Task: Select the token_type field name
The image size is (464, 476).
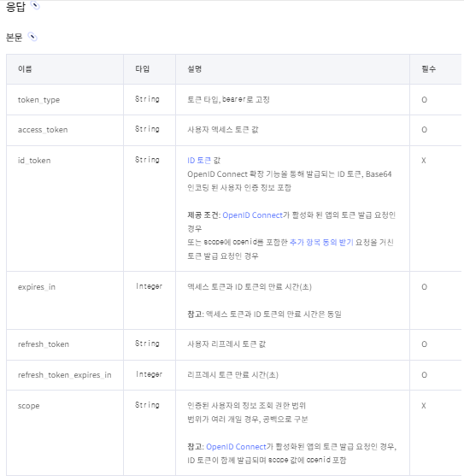Action: [38, 100]
